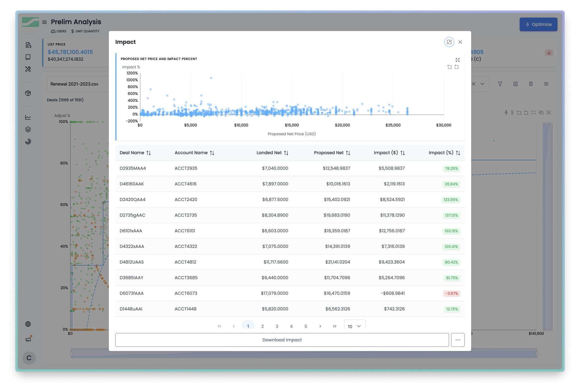
Task: Click fullscreen icon on impact chart
Action: (x=457, y=60)
